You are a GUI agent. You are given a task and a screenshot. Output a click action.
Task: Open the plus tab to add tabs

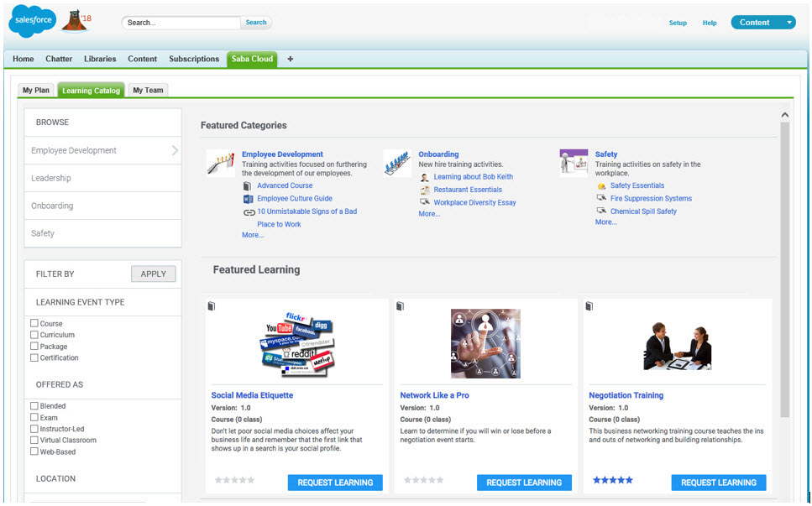pos(291,59)
